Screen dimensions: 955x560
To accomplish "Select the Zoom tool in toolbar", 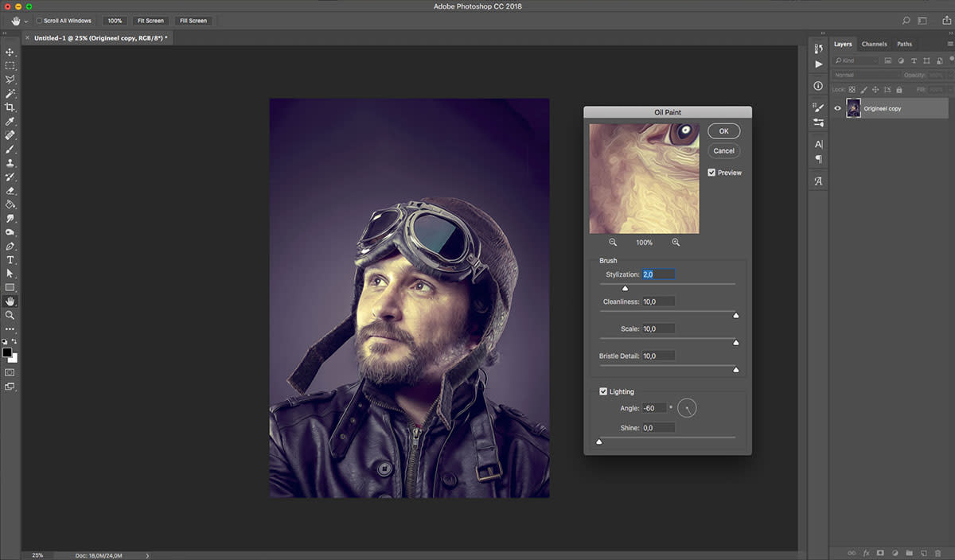I will (10, 315).
